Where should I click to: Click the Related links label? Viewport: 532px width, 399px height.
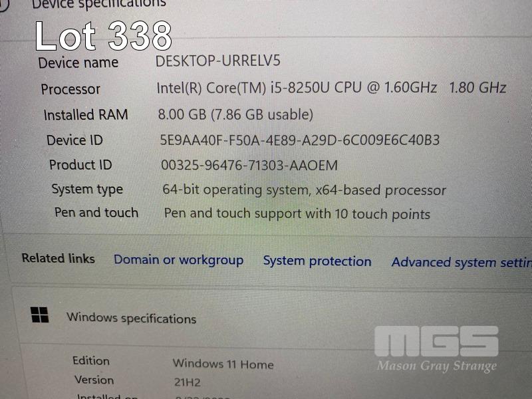point(59,259)
